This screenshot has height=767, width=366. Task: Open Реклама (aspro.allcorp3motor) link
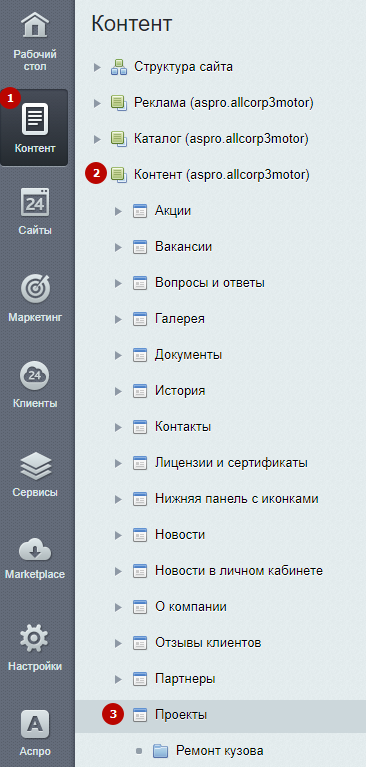click(224, 103)
